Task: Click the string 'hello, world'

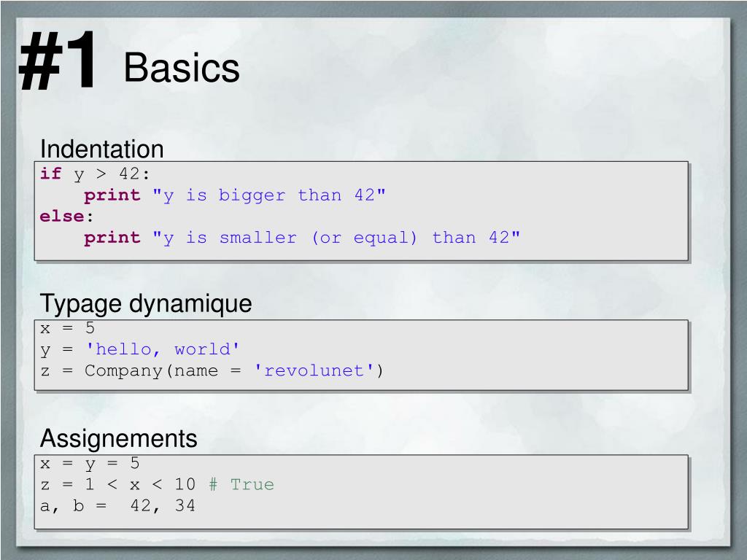Action: pos(163,349)
